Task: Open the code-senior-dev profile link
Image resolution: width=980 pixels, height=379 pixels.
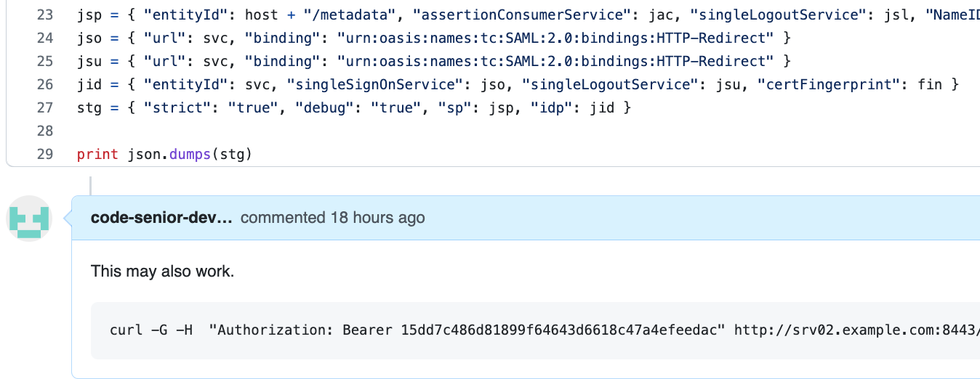Action: [x=161, y=218]
